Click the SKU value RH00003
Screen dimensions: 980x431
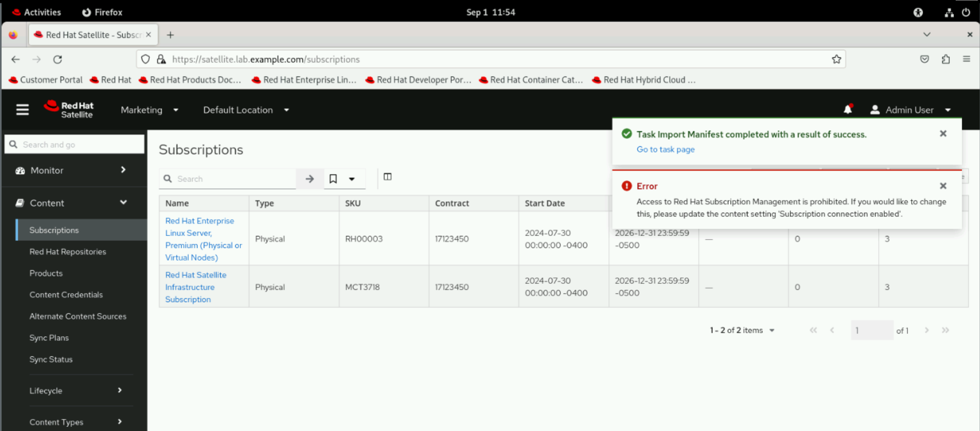pos(364,239)
